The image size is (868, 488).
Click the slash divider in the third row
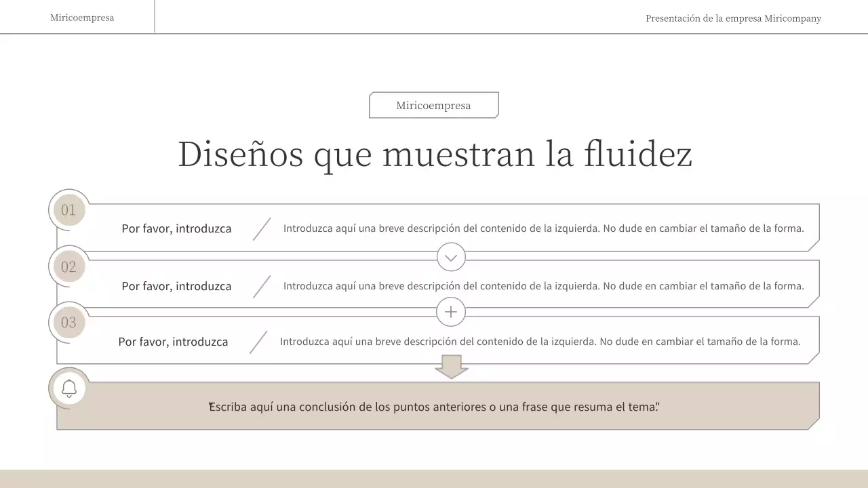click(x=258, y=342)
